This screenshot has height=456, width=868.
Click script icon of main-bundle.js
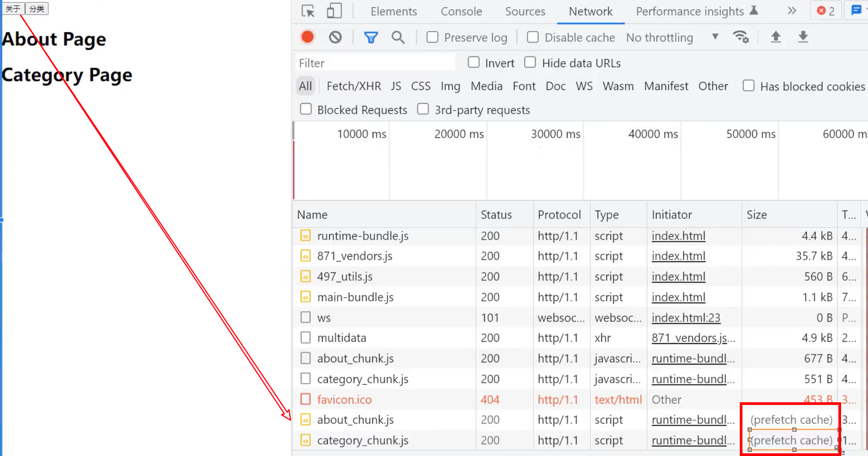[x=305, y=297]
